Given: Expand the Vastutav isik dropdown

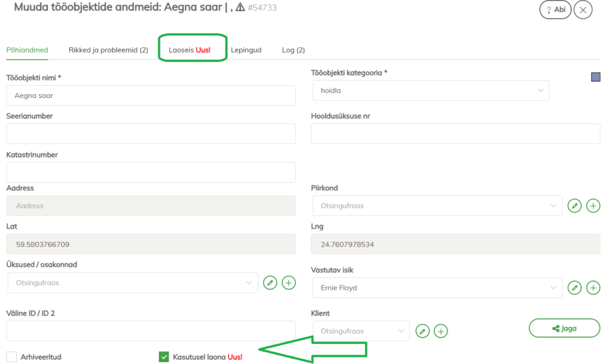Looking at the screenshot, I should 437,288.
